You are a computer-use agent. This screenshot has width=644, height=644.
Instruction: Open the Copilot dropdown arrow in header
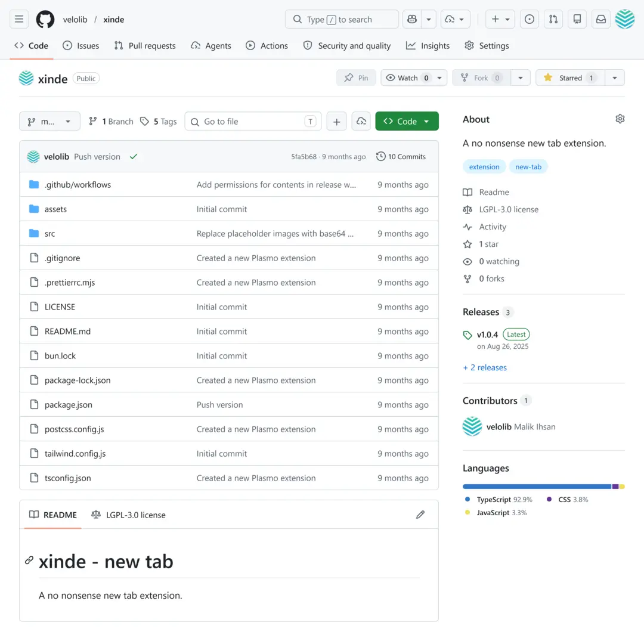[429, 19]
